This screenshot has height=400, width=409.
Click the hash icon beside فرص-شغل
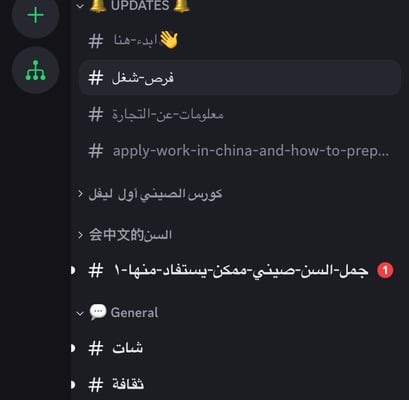tap(96, 78)
